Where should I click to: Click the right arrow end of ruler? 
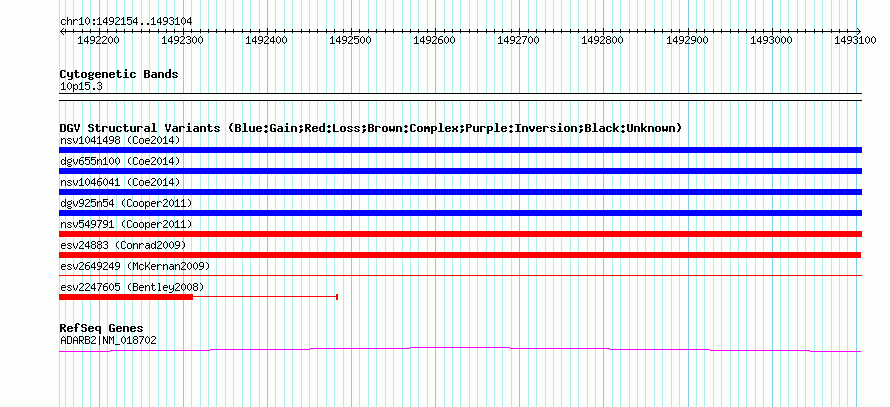click(x=859, y=31)
